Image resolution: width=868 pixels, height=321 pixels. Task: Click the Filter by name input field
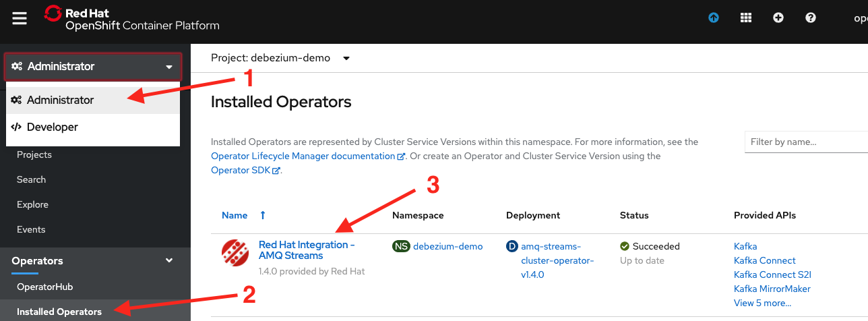(806, 142)
